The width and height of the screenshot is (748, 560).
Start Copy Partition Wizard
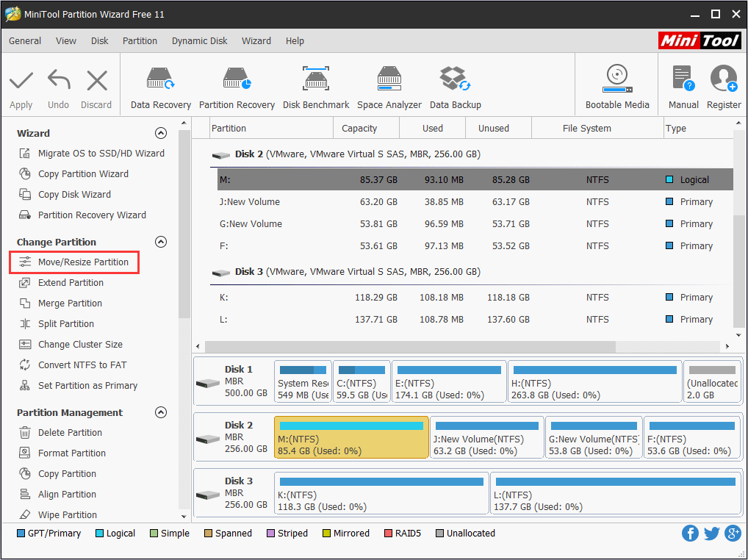[73, 173]
